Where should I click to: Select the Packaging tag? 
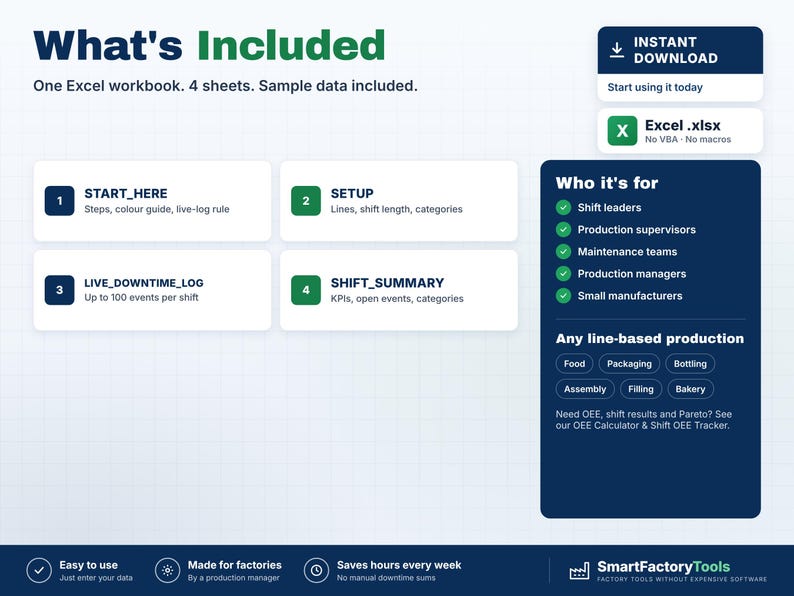tap(629, 364)
